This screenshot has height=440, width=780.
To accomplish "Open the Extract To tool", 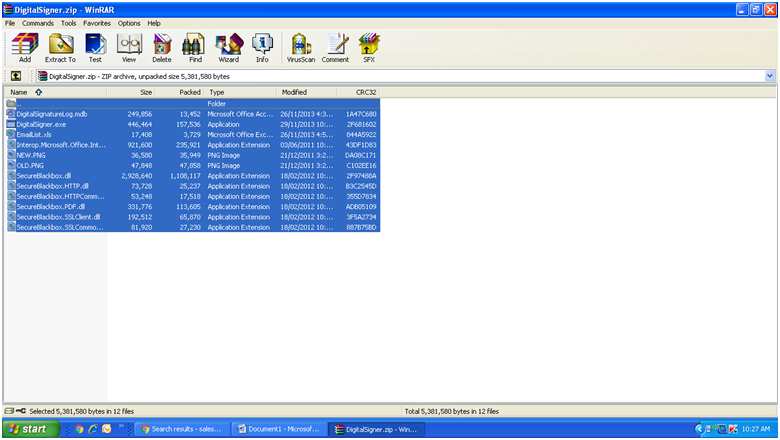I will tap(60, 48).
